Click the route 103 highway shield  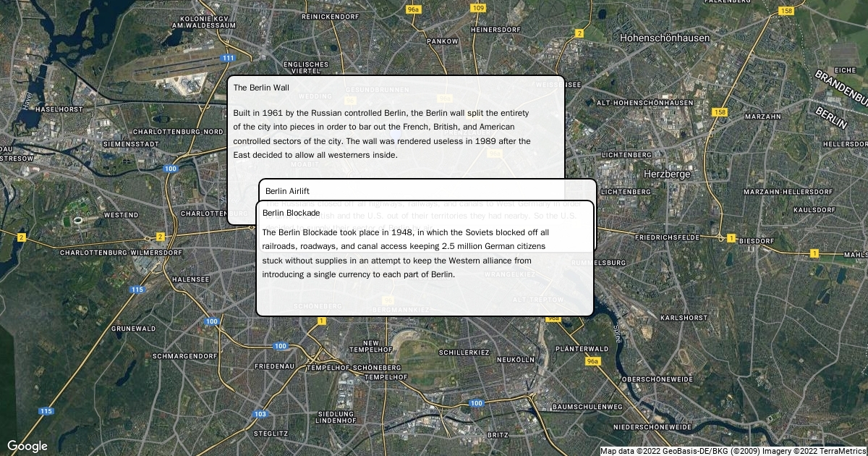click(260, 414)
